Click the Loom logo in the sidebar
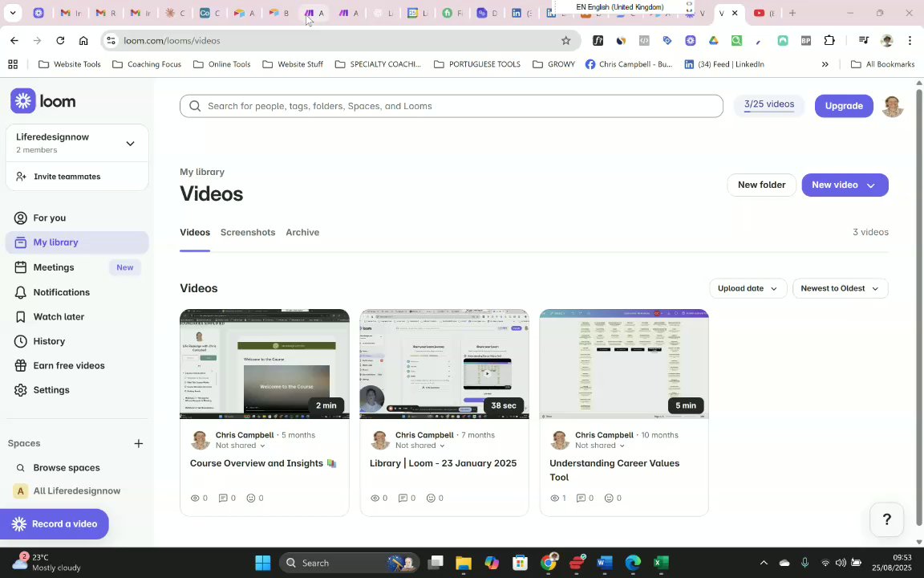Screen dimensions: 924x578 pos(43,101)
